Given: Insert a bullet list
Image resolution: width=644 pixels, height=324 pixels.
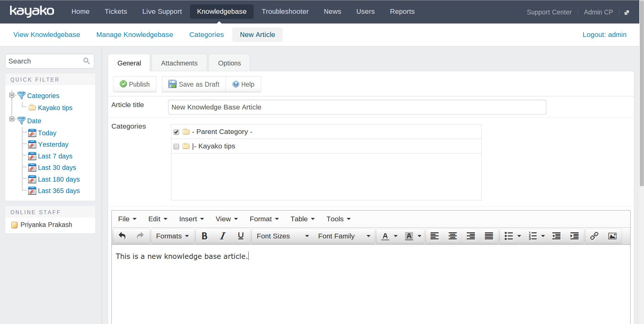Looking at the screenshot, I should [509, 236].
